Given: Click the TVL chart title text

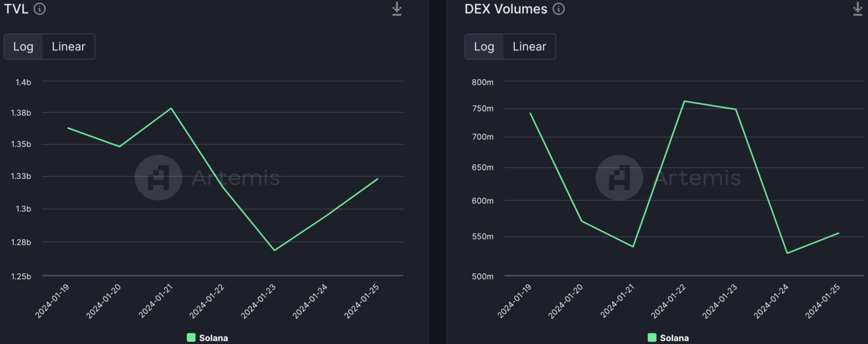Looking at the screenshot, I should pyautogui.click(x=16, y=9).
